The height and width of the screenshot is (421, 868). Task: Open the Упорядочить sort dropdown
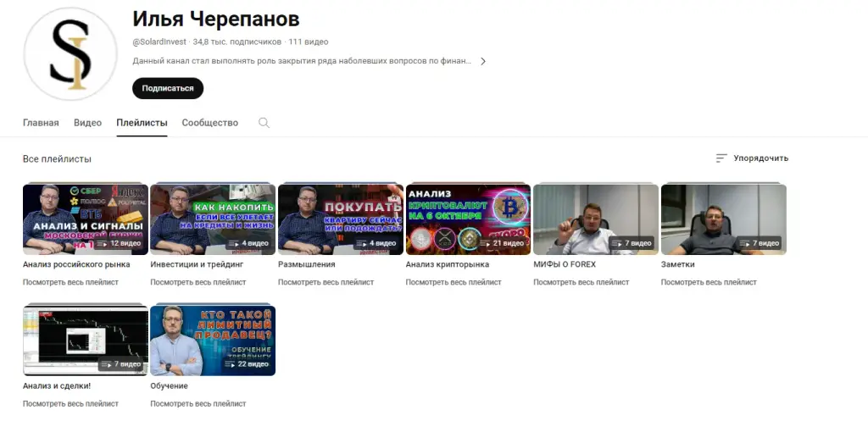click(x=752, y=158)
